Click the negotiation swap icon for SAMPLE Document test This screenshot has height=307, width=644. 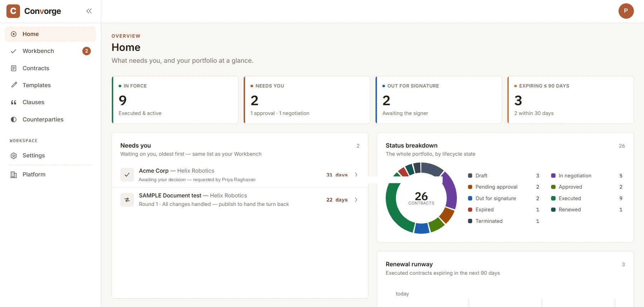tap(127, 200)
